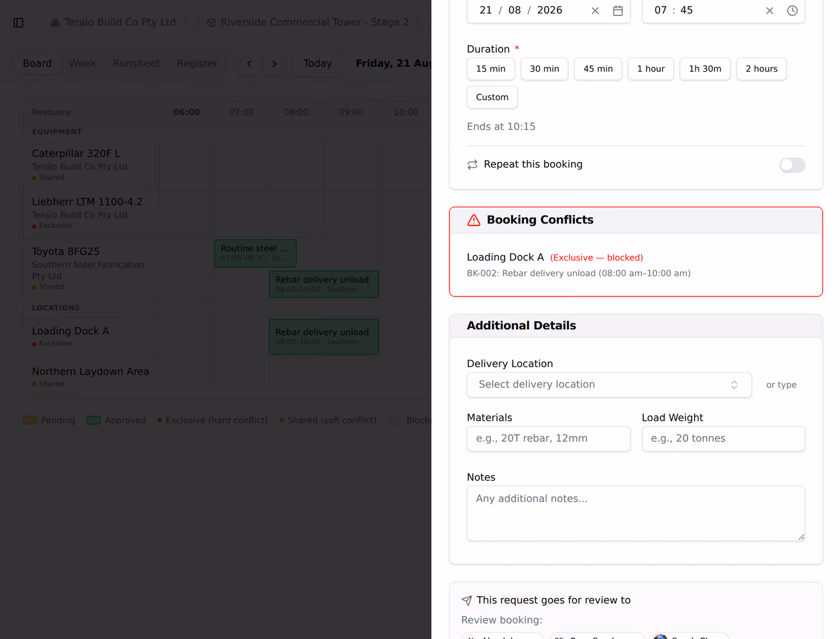Click into the Notes text area
The image size is (840, 639).
pyautogui.click(x=636, y=514)
